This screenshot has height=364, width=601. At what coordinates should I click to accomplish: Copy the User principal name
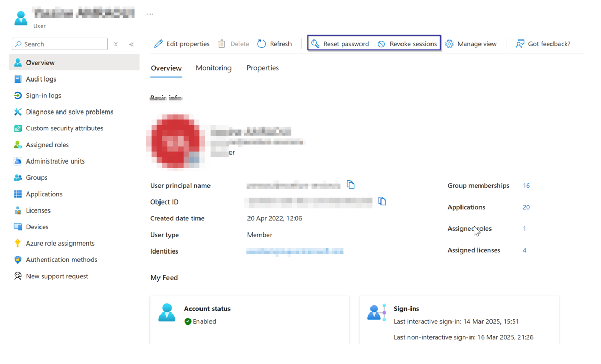pos(350,185)
